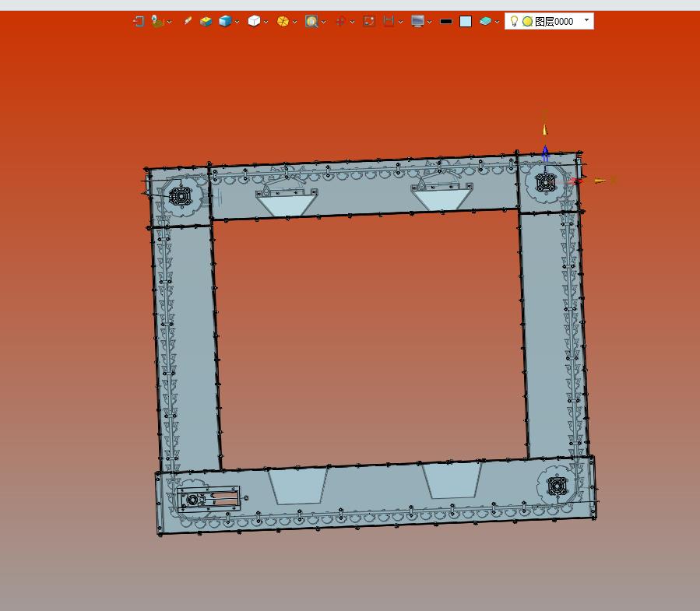Expand the monitor display dropdown

[430, 22]
